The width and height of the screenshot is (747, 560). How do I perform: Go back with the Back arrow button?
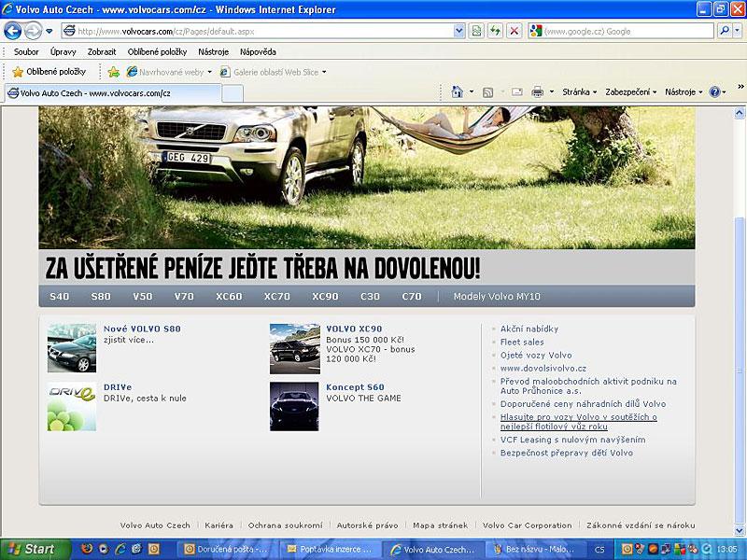click(x=12, y=32)
